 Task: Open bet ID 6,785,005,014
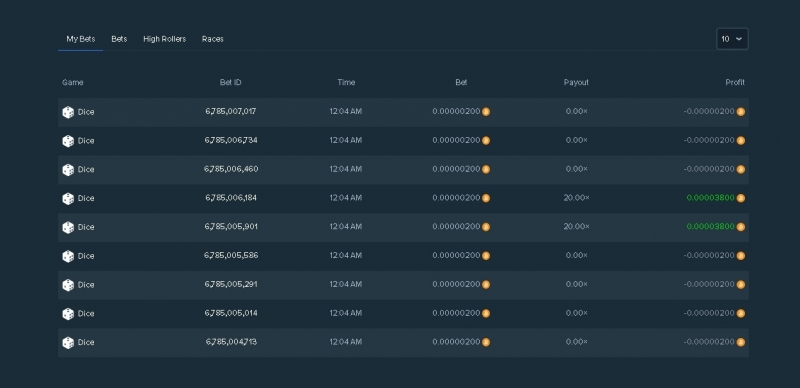point(231,313)
